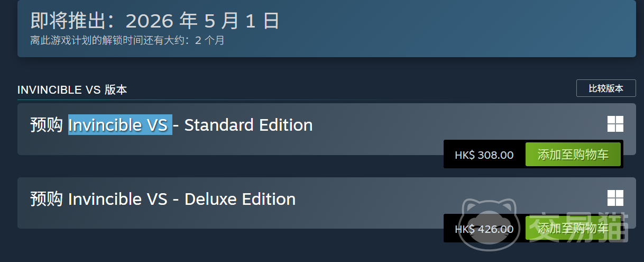Screen dimensions: 644x262
Task: Click the Windows icon on Standard Edition
Action: coord(615,124)
